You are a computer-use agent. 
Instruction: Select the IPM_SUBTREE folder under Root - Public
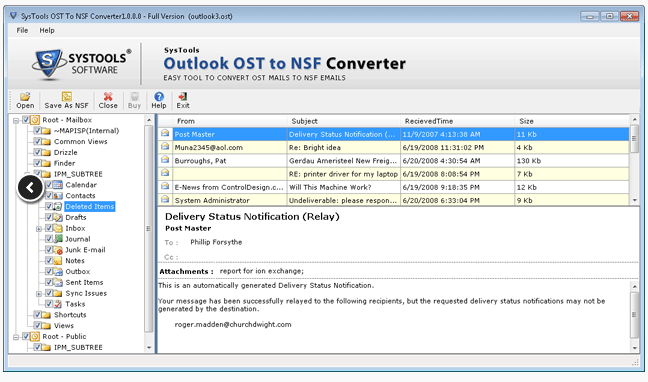[78, 347]
